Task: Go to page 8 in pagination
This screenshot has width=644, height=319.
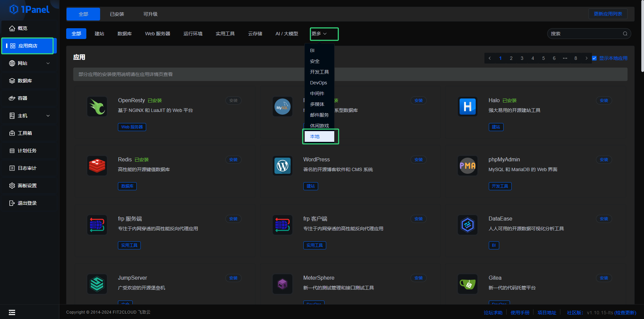Action: coord(576,58)
